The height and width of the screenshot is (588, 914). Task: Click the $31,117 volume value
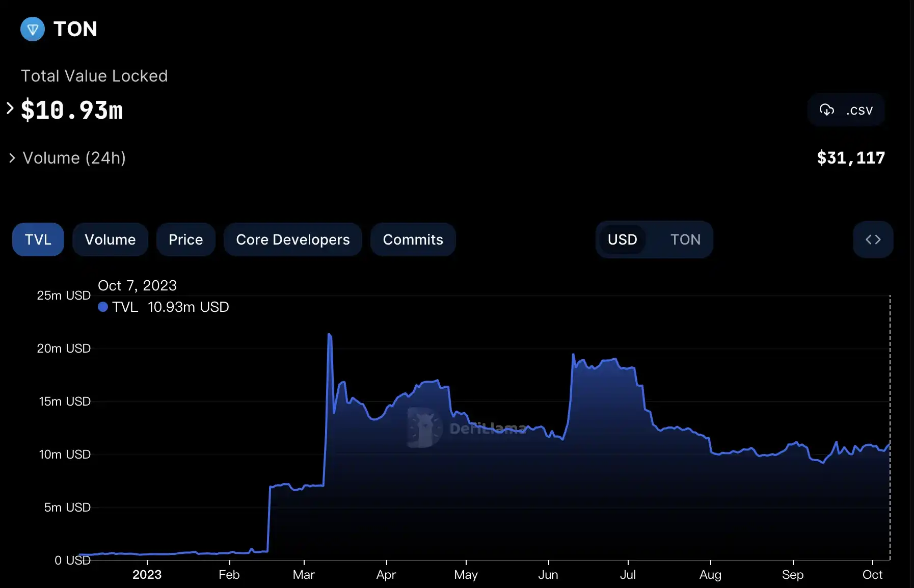851,158
